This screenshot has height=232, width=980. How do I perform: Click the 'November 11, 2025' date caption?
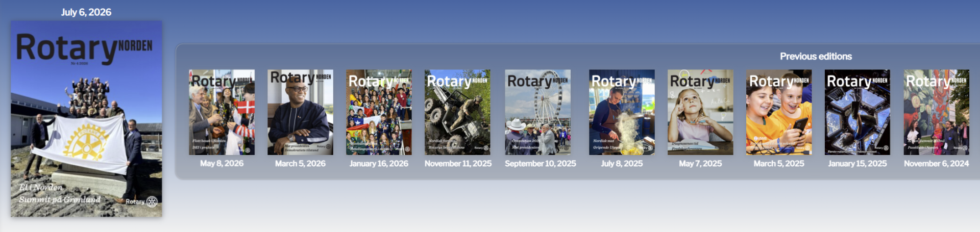pyautogui.click(x=458, y=164)
